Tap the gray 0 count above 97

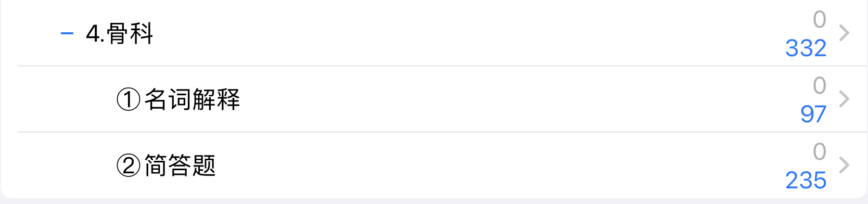(820, 86)
